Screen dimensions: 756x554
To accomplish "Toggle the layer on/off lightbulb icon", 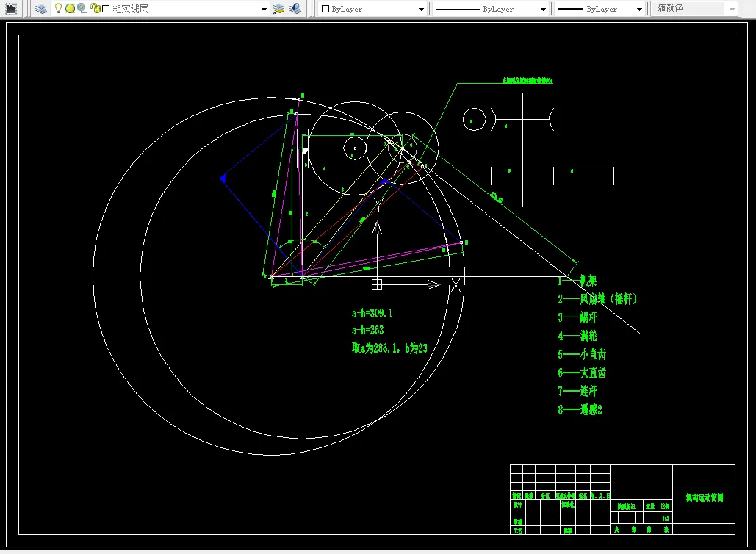I will coord(58,8).
